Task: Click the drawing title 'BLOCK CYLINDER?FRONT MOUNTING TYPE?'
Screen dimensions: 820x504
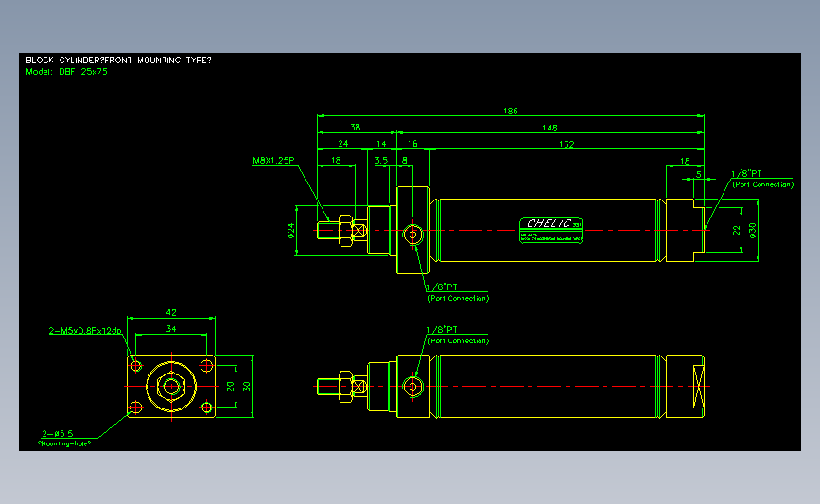Action: [x=119, y=61]
